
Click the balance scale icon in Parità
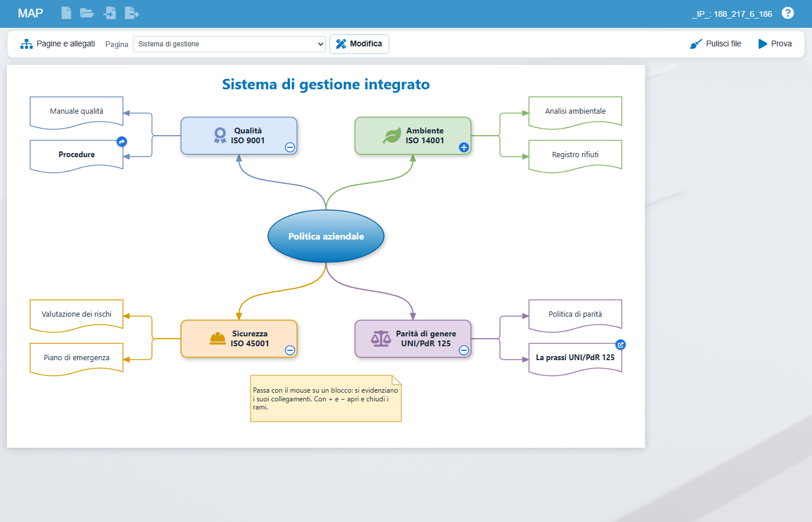381,339
